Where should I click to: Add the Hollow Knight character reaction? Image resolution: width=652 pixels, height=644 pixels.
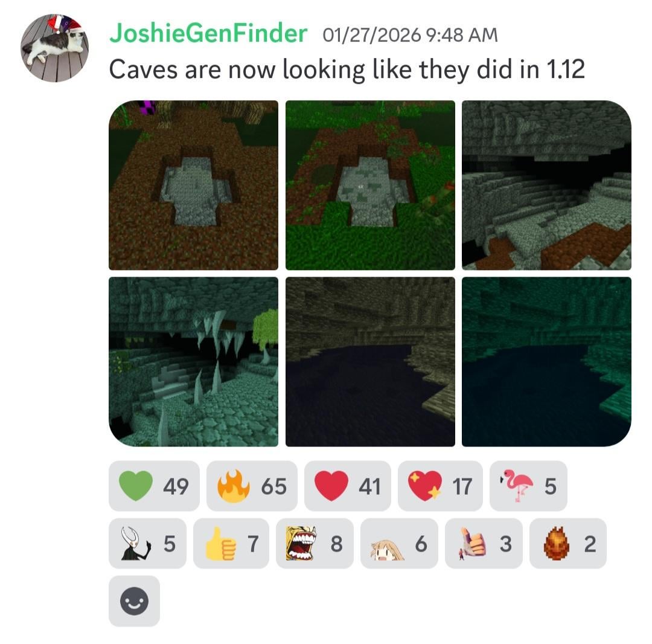coord(148,543)
